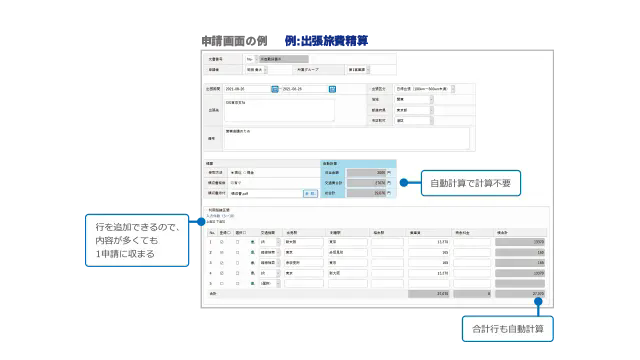Click the fare field showing 11,170 in row 4
Image resolution: width=640 pixels, height=360 pixels.
click(x=429, y=273)
